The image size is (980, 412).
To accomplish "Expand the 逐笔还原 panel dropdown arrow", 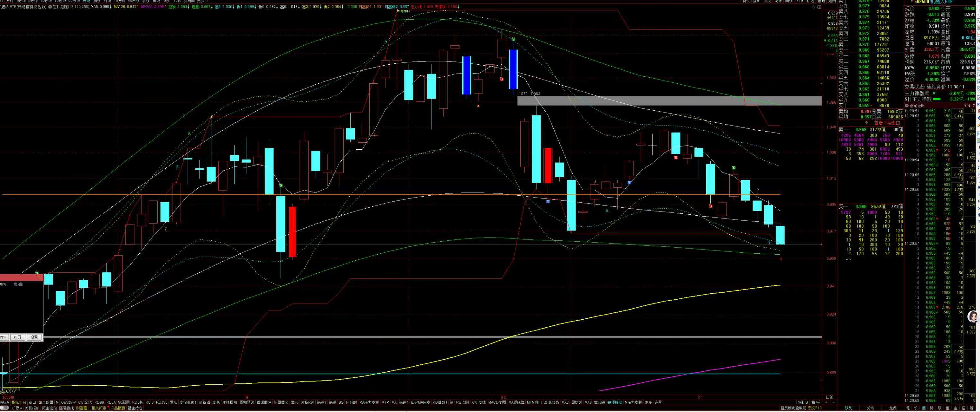I will coord(907,106).
